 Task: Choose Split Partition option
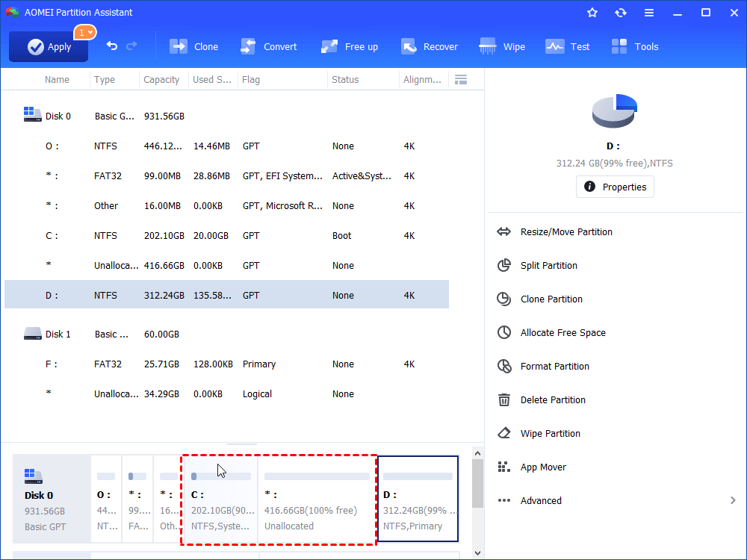(548, 265)
